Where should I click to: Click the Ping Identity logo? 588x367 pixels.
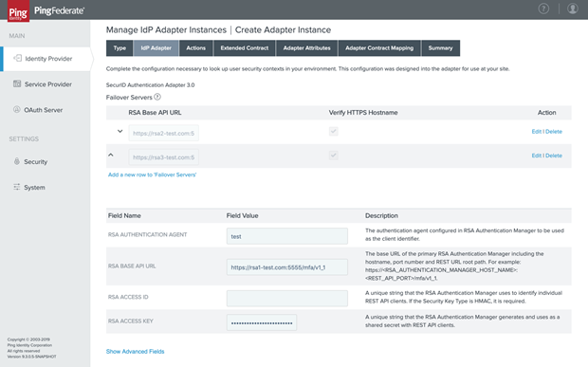[18, 10]
